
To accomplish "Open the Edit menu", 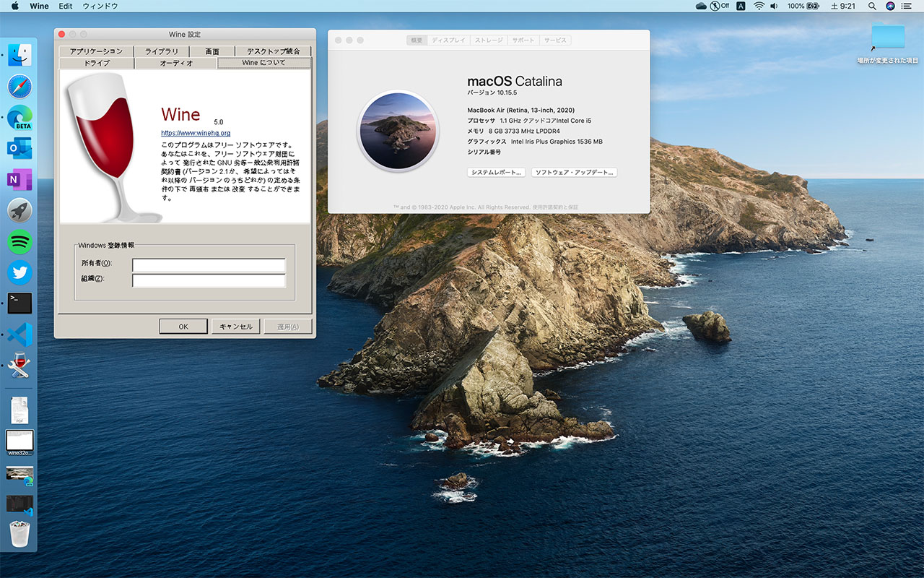I will [x=66, y=6].
